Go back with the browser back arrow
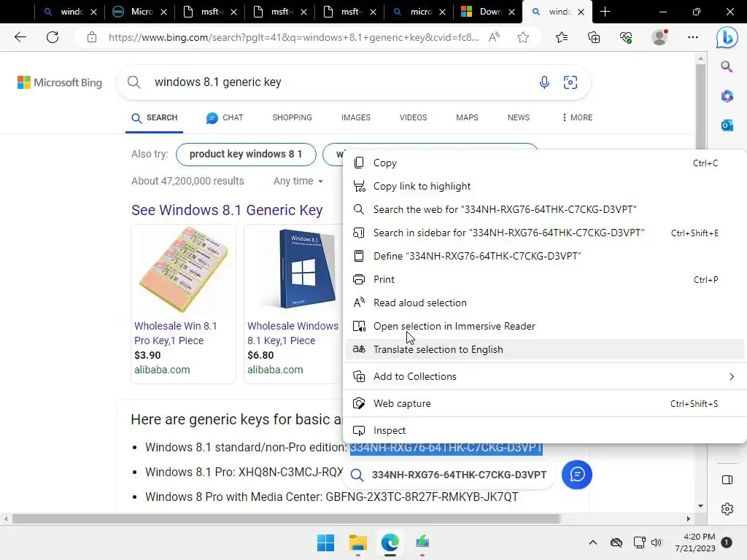 coord(20,37)
